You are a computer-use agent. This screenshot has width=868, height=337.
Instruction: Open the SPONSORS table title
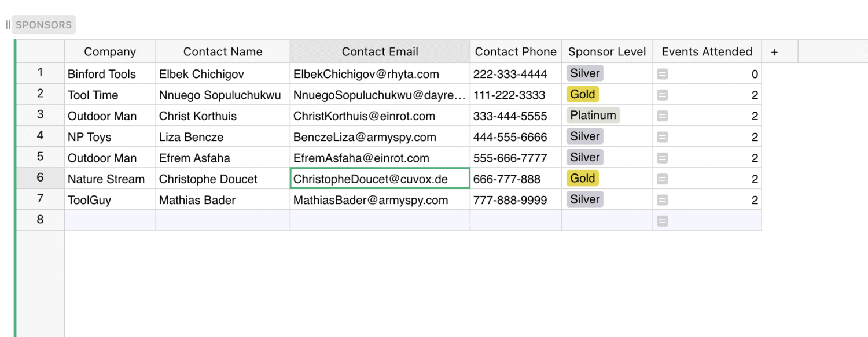click(44, 25)
